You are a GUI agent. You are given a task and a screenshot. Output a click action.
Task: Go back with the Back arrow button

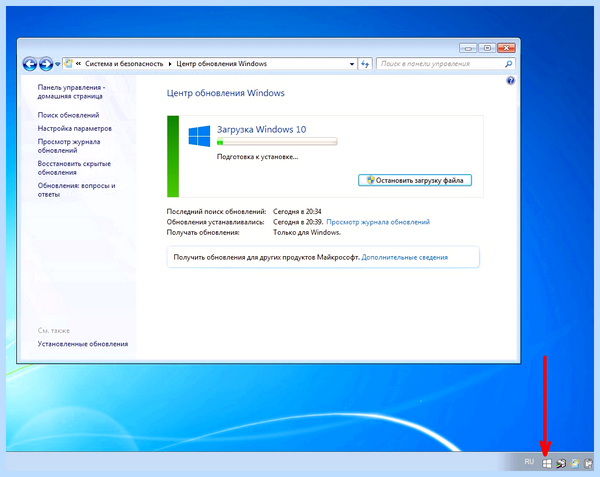pos(30,64)
